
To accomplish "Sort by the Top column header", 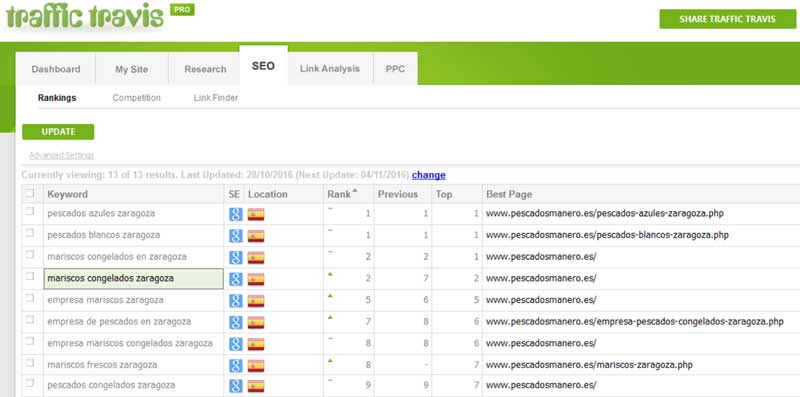I will click(443, 194).
